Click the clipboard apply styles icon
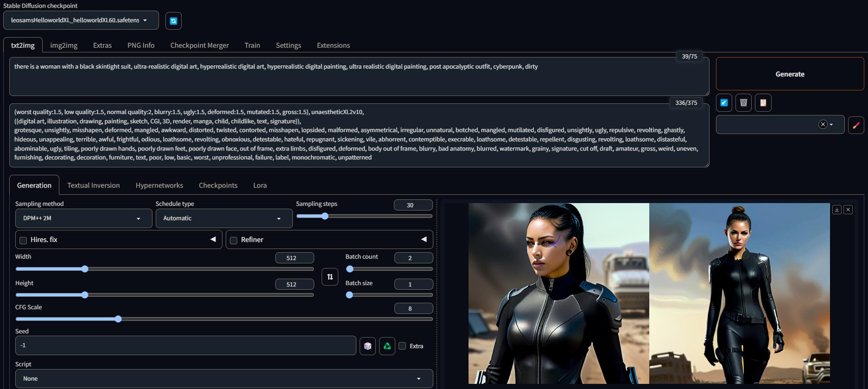 pyautogui.click(x=763, y=102)
